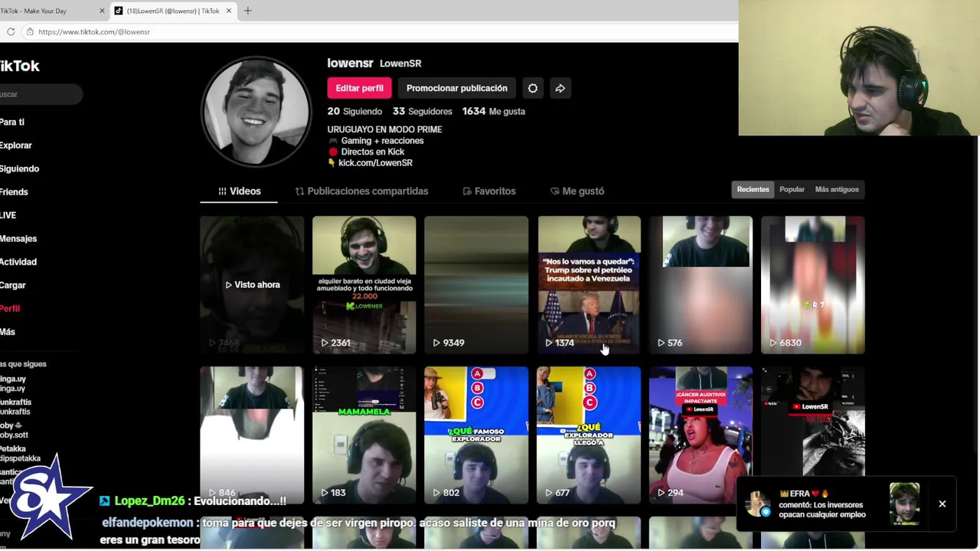This screenshot has height=551, width=980.
Task: Dismiss the EFRA comment notification
Action: 942,504
